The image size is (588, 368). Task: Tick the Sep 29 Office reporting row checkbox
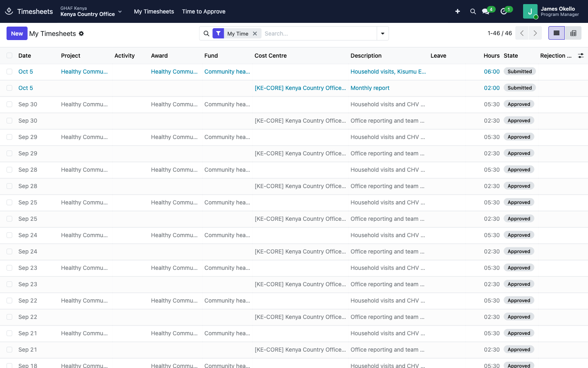[9, 153]
